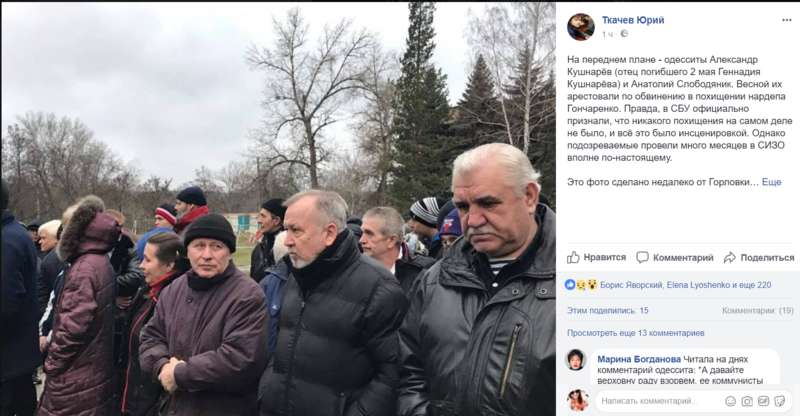Click the Комментарий speech bubble icon

coord(642,257)
